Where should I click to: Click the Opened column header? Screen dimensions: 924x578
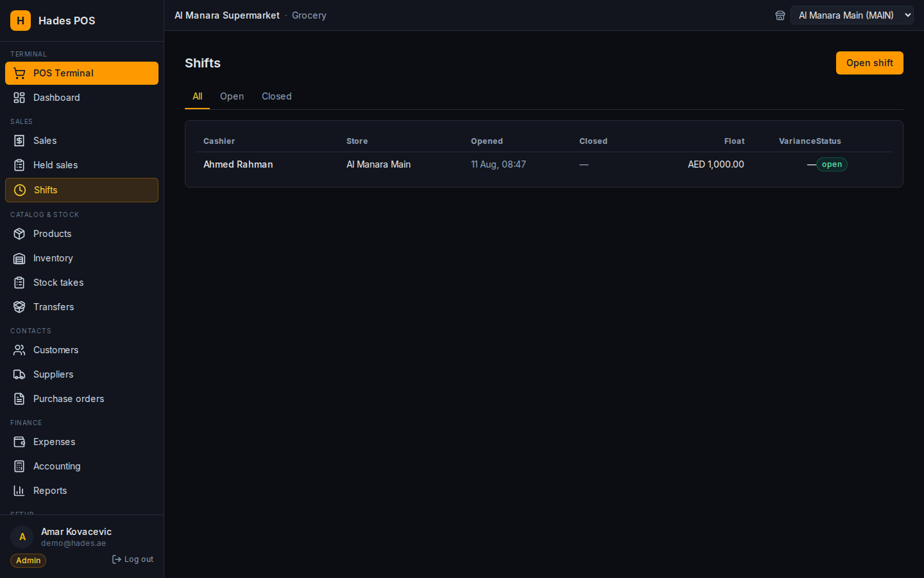pos(487,141)
